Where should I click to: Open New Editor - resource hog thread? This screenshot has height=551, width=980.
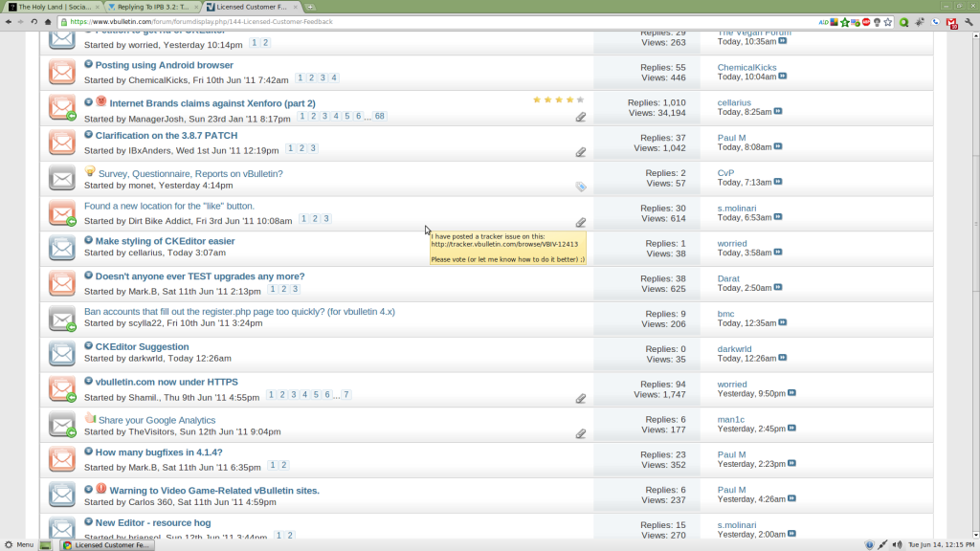coord(153,523)
